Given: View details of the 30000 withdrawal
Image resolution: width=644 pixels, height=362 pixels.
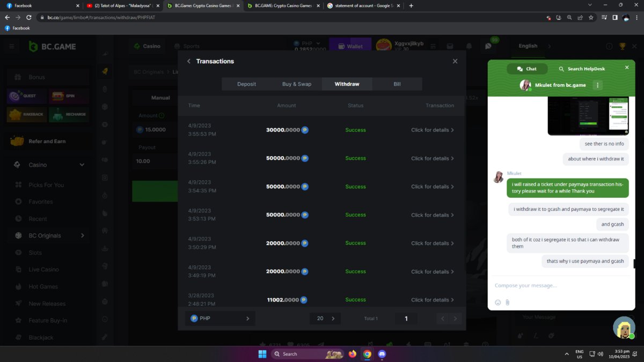Looking at the screenshot, I should (432, 130).
